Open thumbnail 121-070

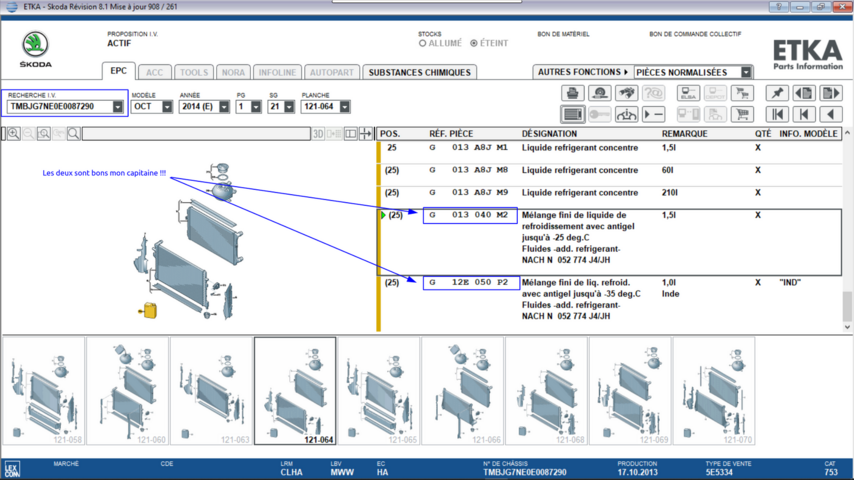(x=714, y=391)
